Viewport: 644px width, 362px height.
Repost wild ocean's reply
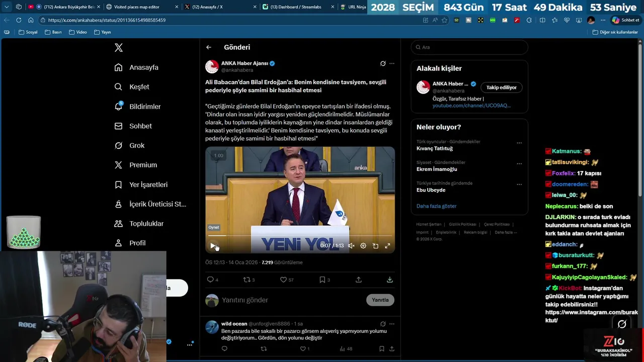264,348
